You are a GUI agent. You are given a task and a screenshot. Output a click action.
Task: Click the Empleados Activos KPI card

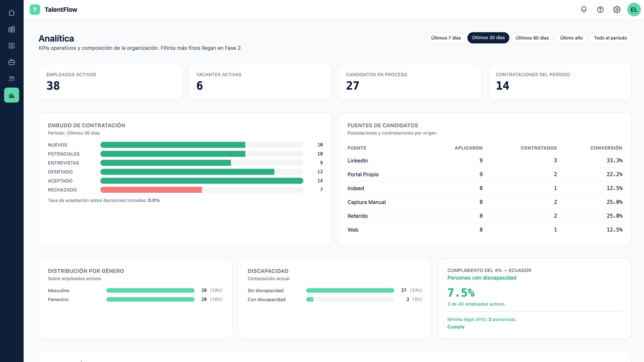(x=110, y=82)
